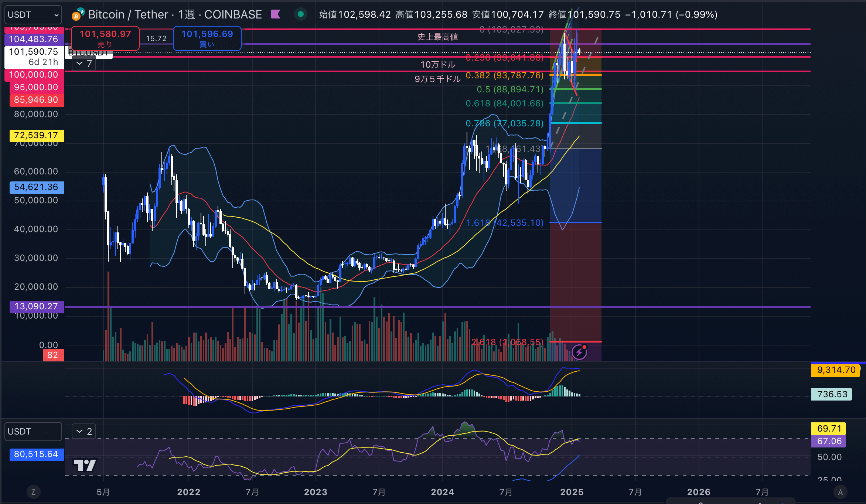866x504 pixels.
Task: Click the 85,946.90 red price label
Action: 37,100
